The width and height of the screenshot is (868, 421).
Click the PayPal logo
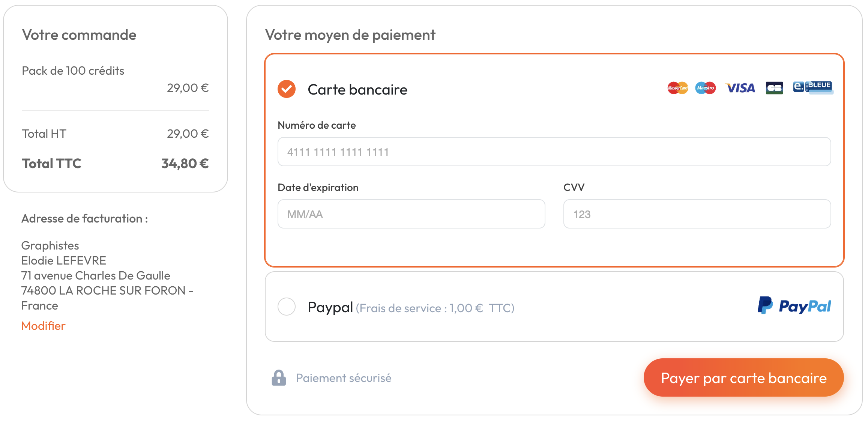(794, 306)
